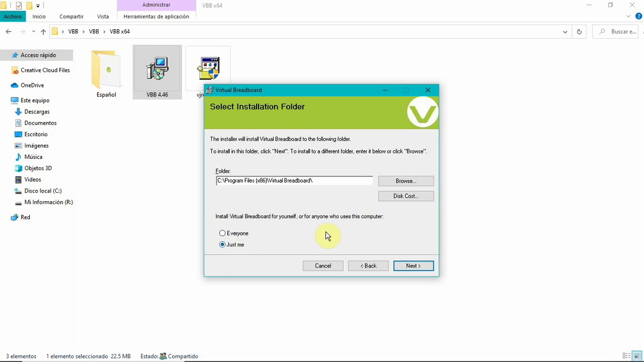Viewport: 644px width, 362px height.
Task: Open the Archivo tab in Explorer
Action: click(x=13, y=17)
